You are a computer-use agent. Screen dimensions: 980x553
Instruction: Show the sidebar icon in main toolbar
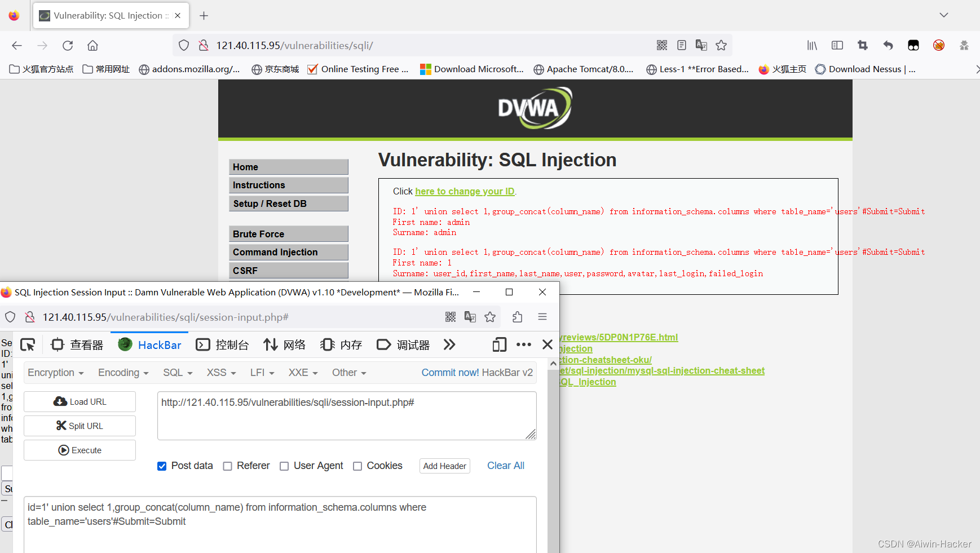coord(837,45)
